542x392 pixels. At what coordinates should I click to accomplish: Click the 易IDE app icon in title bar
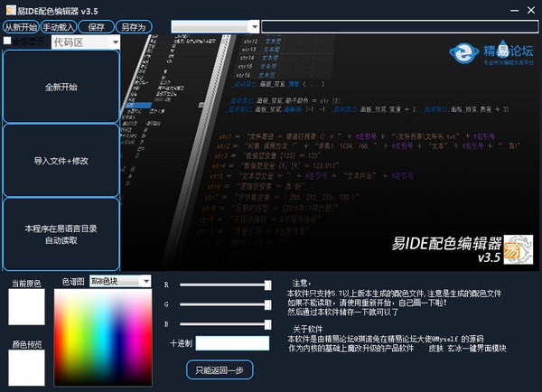(8, 9)
